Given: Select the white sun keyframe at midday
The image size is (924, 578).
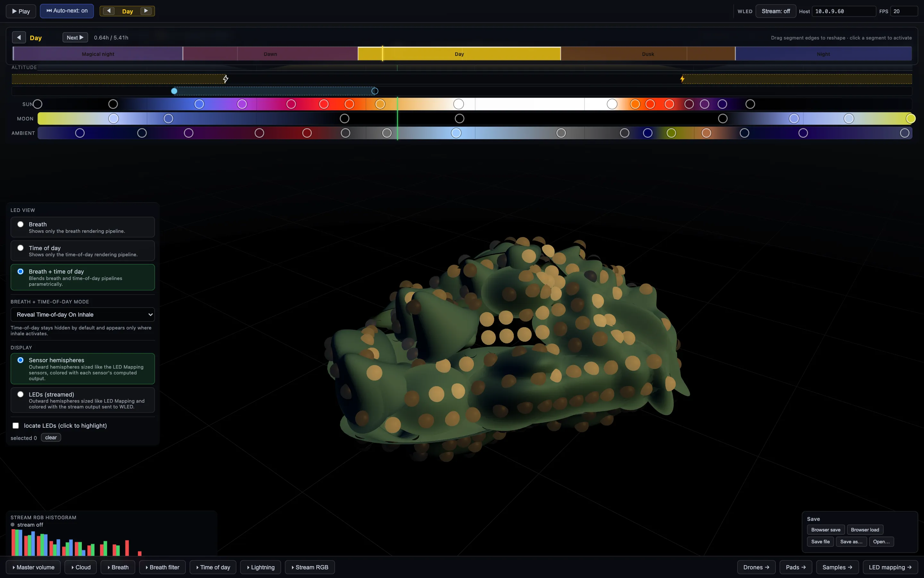Looking at the screenshot, I should (x=458, y=104).
